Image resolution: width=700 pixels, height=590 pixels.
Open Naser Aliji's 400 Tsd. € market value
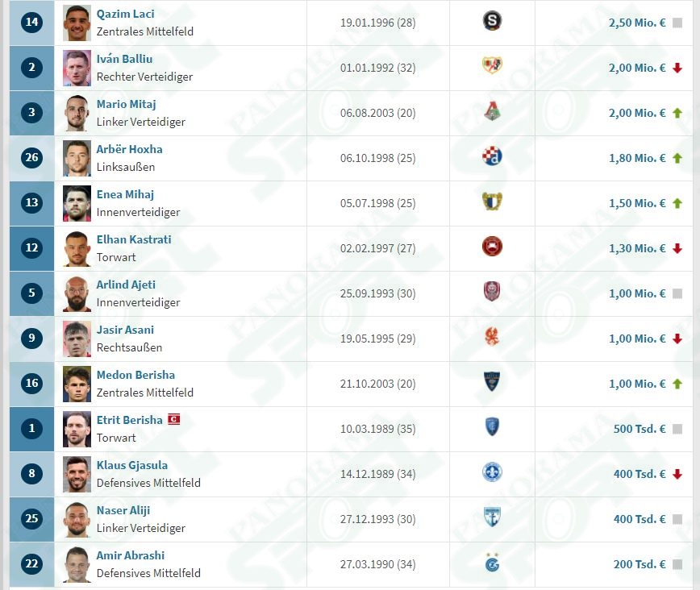pyautogui.click(x=640, y=519)
